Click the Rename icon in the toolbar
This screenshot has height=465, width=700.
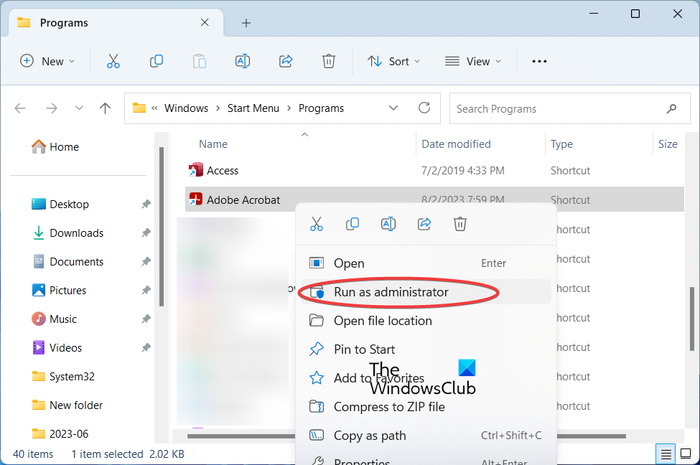click(x=242, y=61)
